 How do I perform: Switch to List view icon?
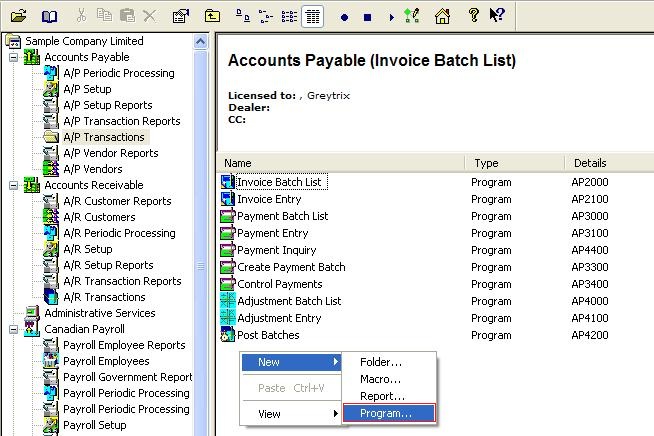[289, 16]
